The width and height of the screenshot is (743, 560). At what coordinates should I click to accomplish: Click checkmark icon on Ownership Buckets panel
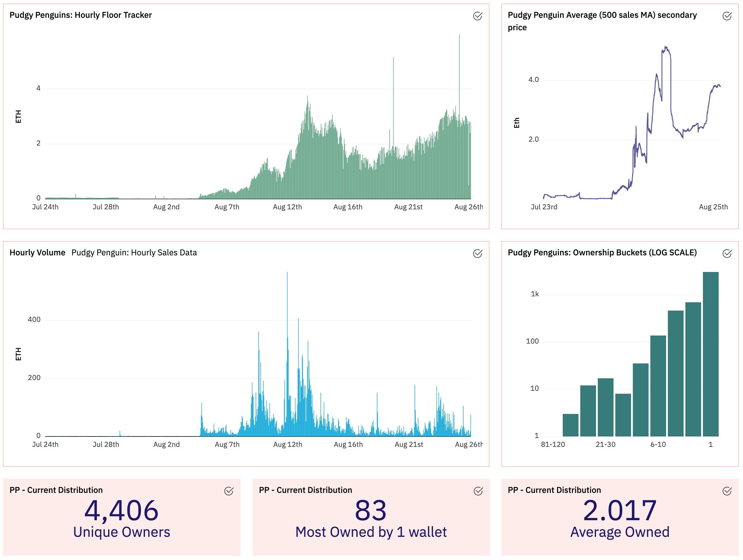[727, 253]
